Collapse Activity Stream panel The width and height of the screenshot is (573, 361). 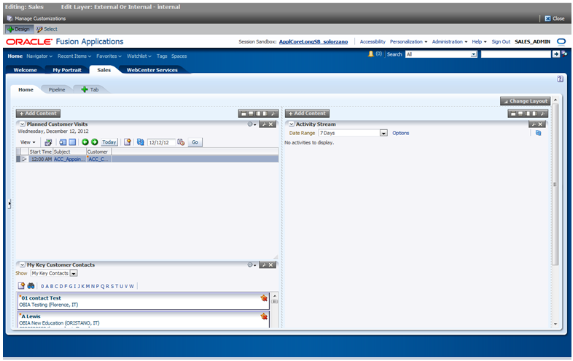click(x=291, y=124)
